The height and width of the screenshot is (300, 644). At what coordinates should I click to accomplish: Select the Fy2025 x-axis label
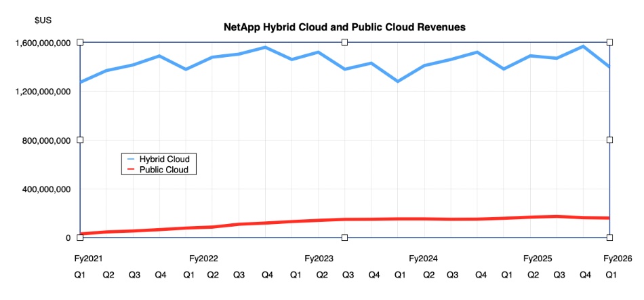click(537, 259)
